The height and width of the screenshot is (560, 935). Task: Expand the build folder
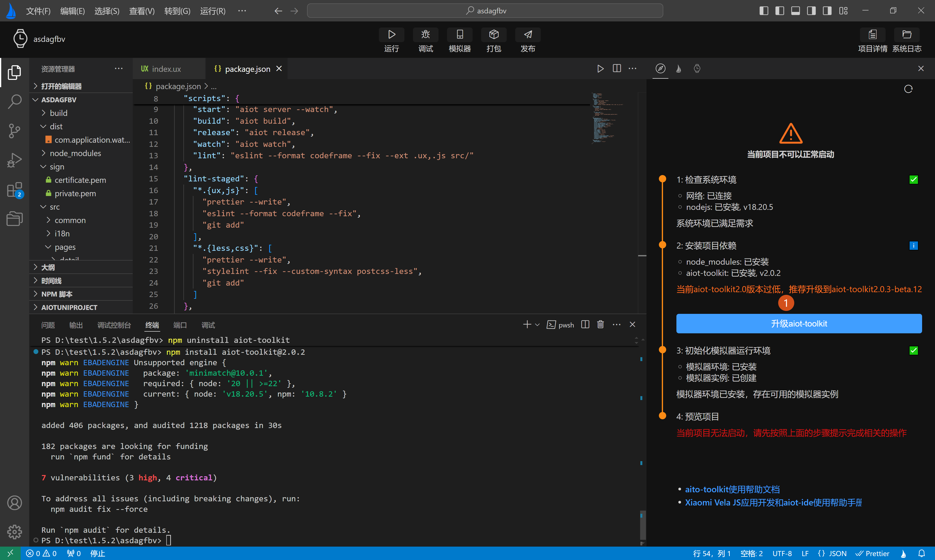81,113
